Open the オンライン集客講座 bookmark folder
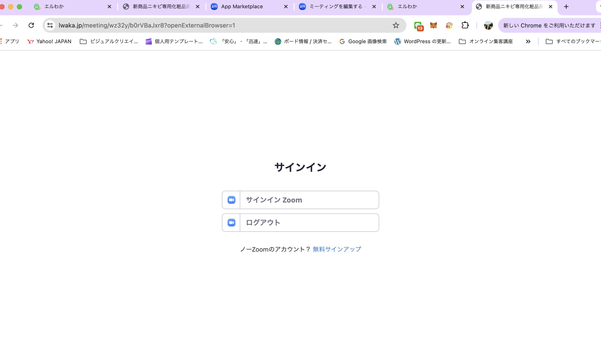 point(486,42)
